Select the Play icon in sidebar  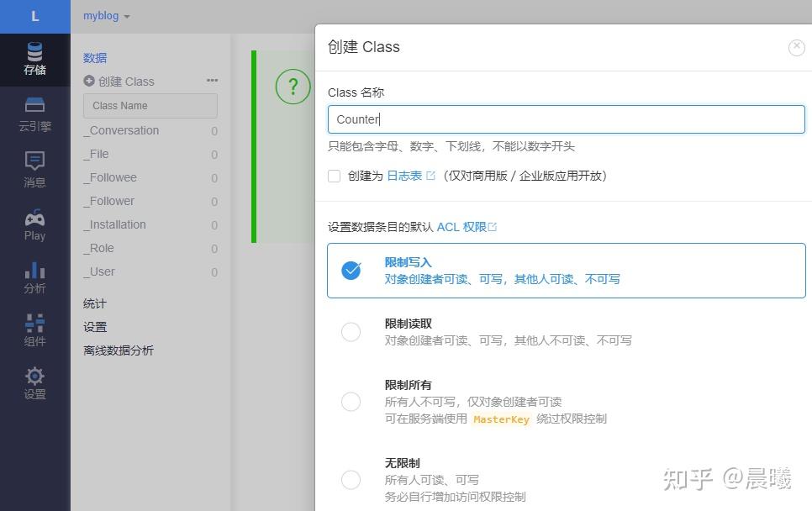pyautogui.click(x=34, y=223)
